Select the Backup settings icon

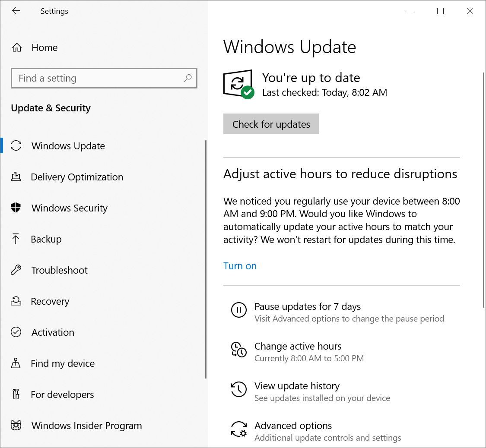pos(16,239)
